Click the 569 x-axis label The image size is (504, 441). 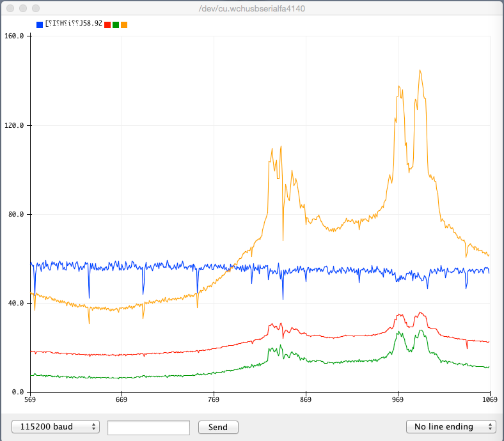coord(30,400)
